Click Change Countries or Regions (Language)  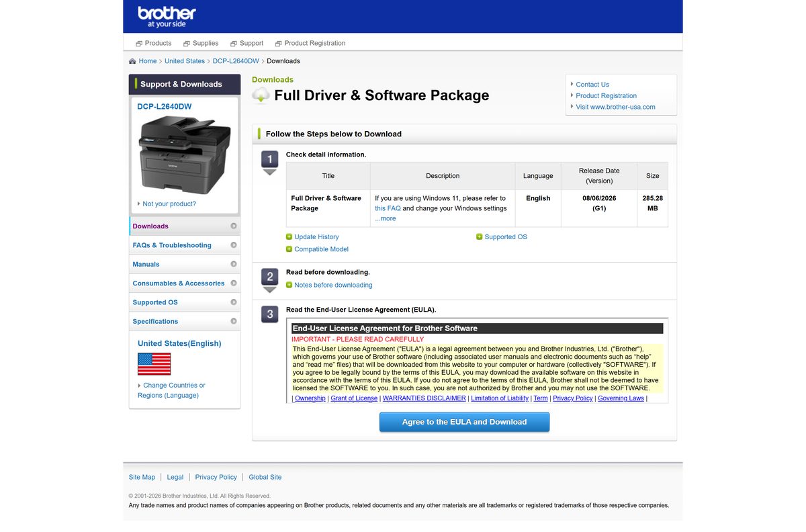click(x=171, y=390)
